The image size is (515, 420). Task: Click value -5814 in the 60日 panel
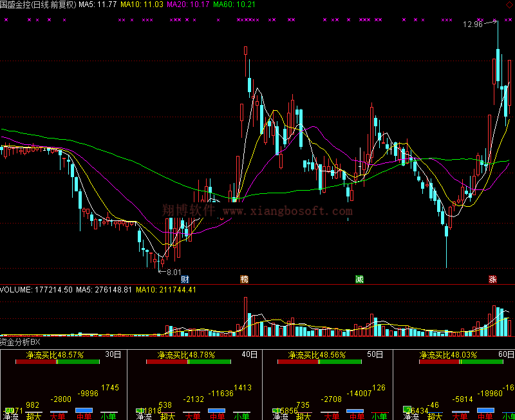click(462, 399)
